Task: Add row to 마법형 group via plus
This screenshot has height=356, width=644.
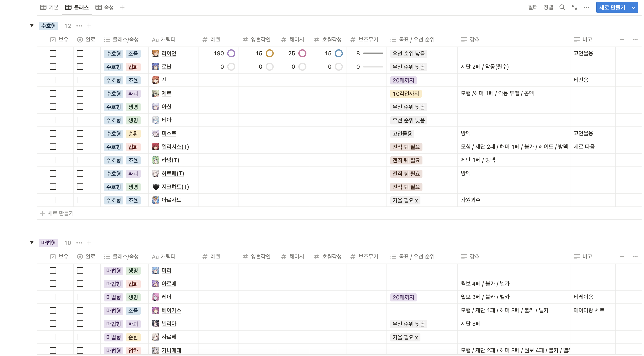Action: pyautogui.click(x=89, y=243)
